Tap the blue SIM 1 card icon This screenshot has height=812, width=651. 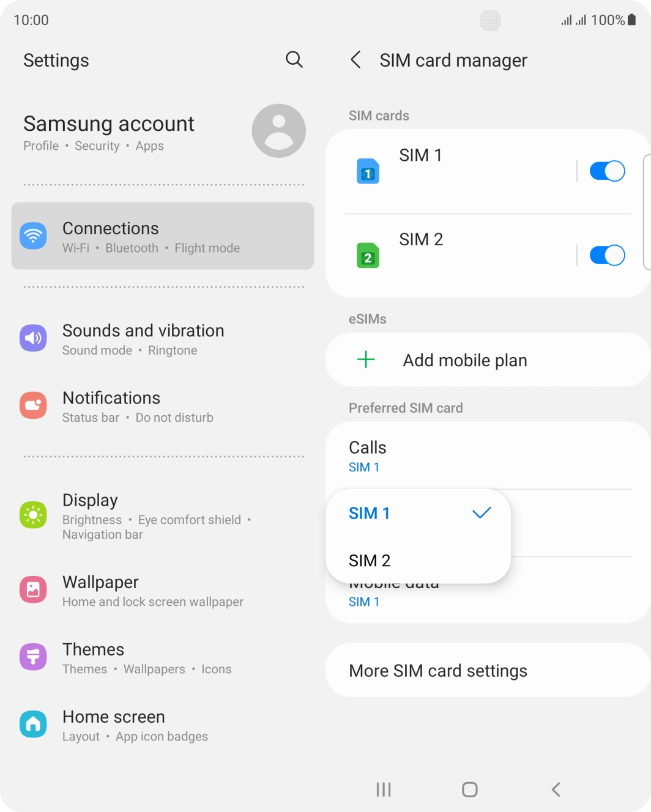[368, 171]
